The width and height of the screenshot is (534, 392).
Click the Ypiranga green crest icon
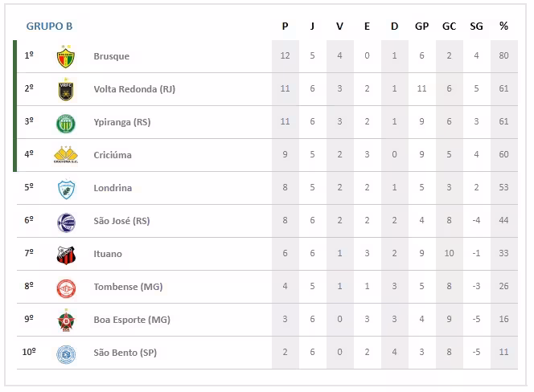[66, 123]
